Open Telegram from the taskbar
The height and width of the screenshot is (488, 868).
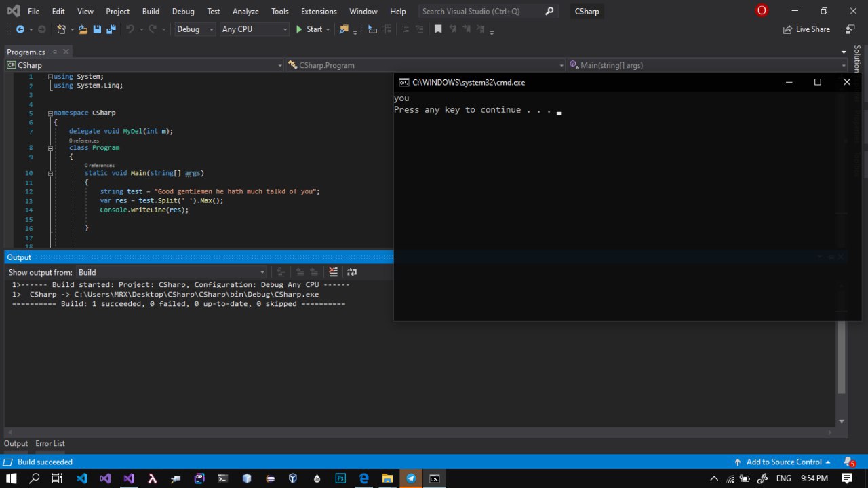tap(410, 478)
